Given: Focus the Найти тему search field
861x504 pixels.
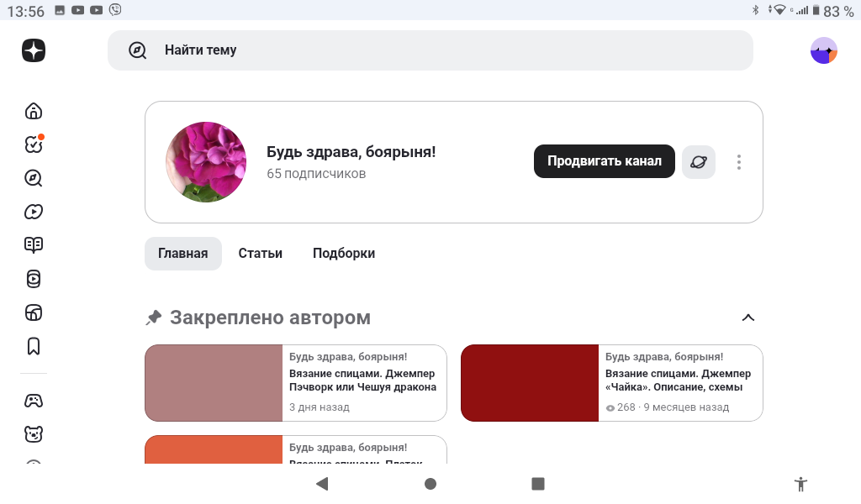Looking at the screenshot, I should click(430, 50).
